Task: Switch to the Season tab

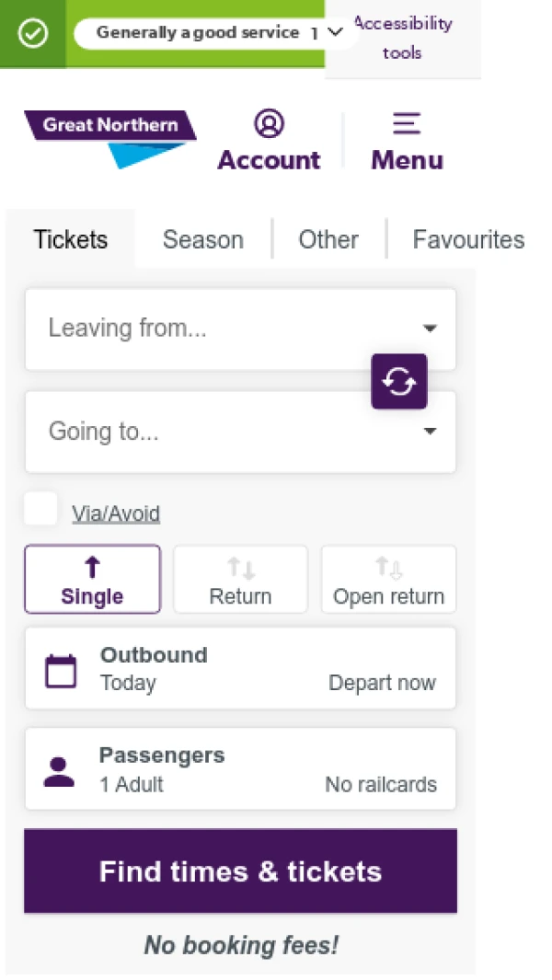Action: (202, 240)
